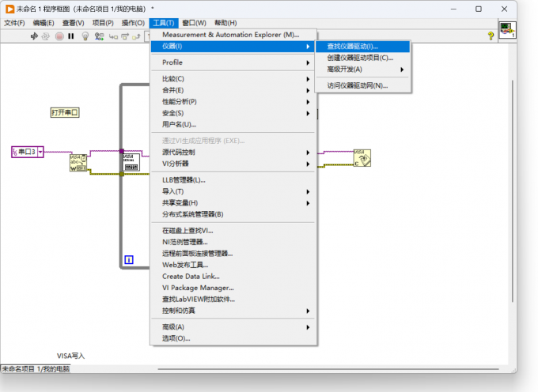Open 选项(O)... settings entry
Image resolution: width=538 pixels, height=392 pixels.
pos(233,338)
